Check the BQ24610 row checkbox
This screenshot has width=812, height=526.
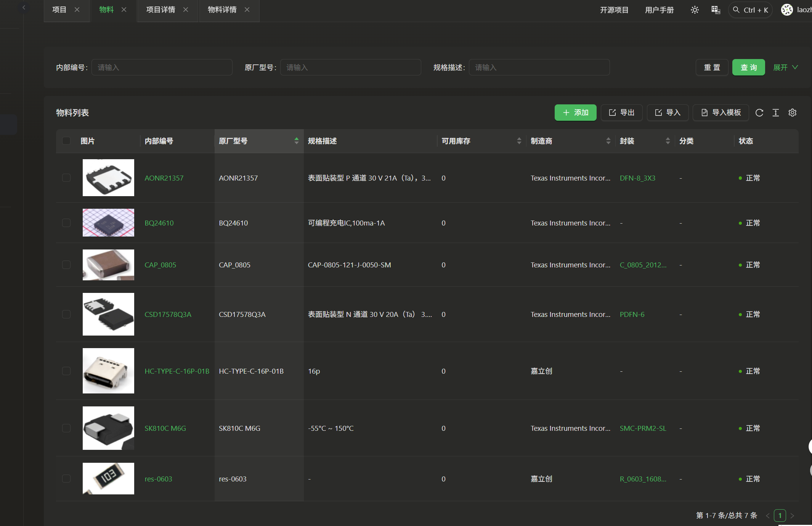[66, 223]
